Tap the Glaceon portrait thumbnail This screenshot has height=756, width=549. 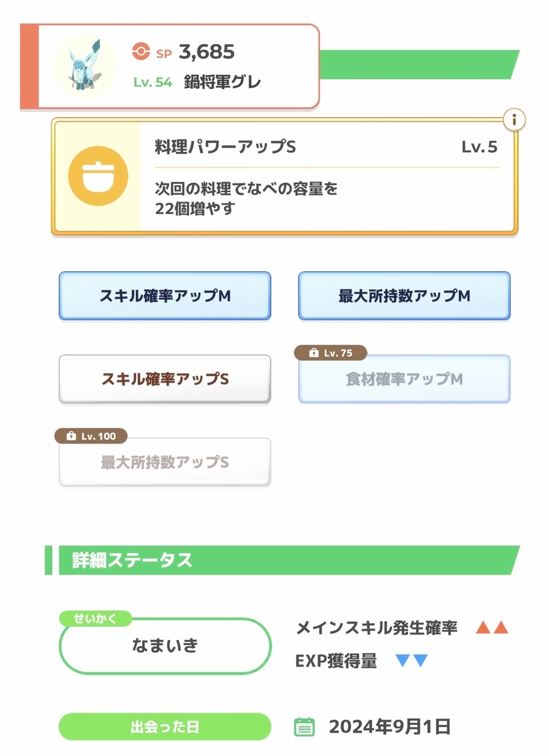tap(85, 66)
